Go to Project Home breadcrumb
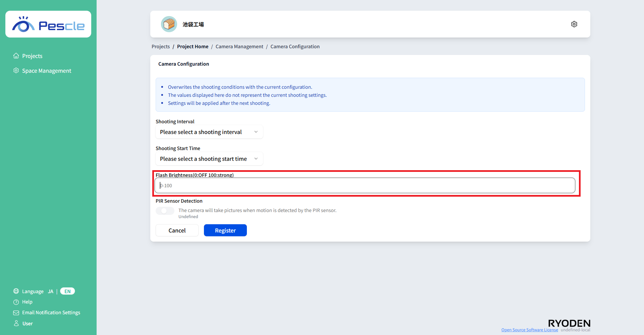Viewport: 644px width, 335px height. point(193,47)
